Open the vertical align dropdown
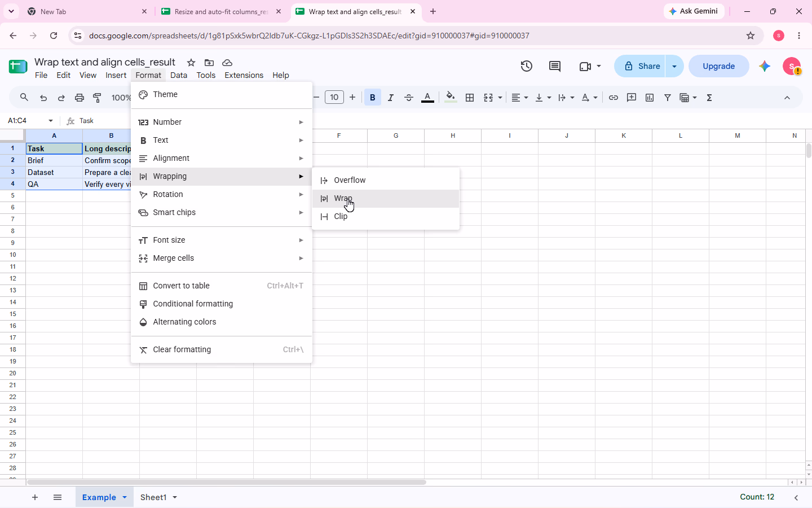The height and width of the screenshot is (508, 812). pyautogui.click(x=543, y=98)
